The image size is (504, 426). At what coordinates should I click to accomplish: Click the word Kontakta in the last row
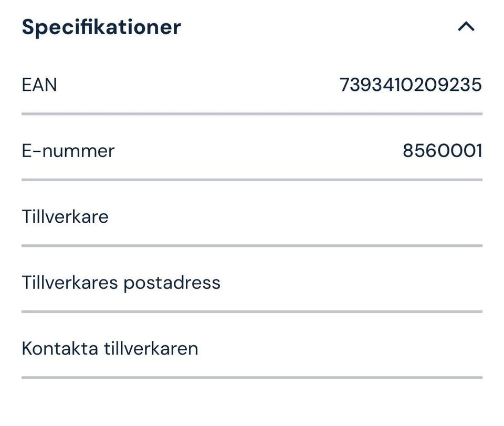pyautogui.click(x=59, y=348)
